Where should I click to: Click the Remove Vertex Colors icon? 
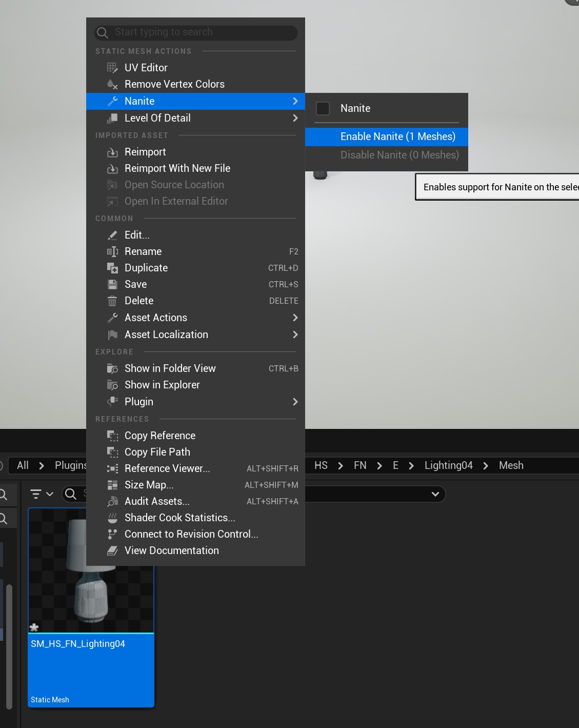pyautogui.click(x=112, y=84)
